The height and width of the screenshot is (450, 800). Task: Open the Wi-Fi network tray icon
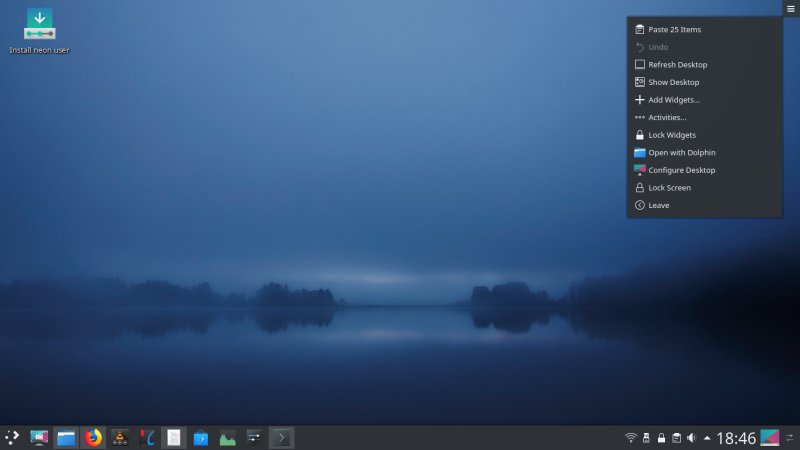click(x=631, y=438)
